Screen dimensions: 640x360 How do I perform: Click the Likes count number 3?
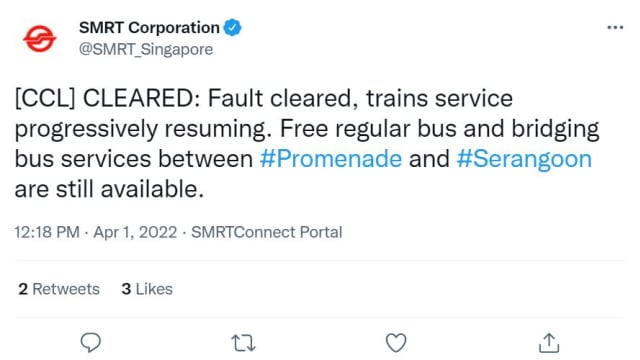click(x=126, y=289)
